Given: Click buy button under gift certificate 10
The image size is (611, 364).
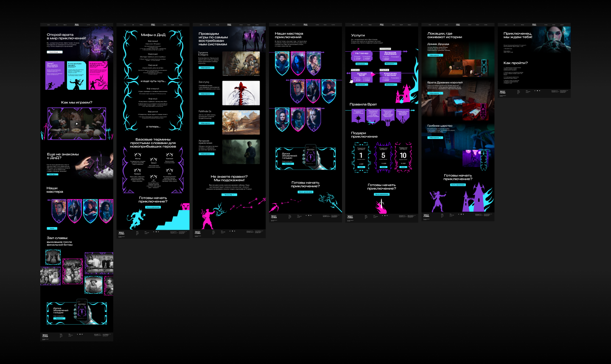Looking at the screenshot, I should (403, 167).
